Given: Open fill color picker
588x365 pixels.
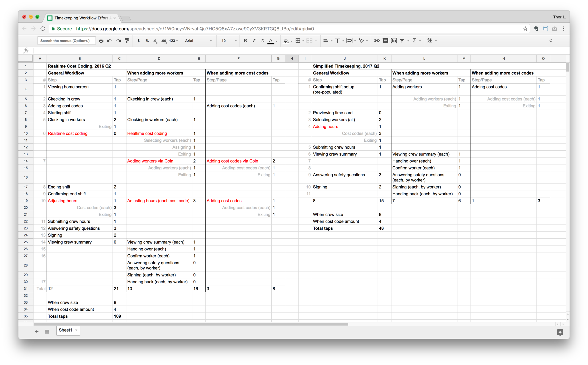Looking at the screenshot, I should click(286, 41).
